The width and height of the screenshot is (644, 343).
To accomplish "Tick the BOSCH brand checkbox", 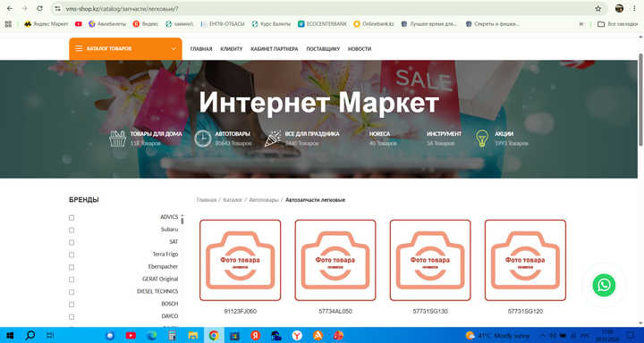I will click(72, 305).
